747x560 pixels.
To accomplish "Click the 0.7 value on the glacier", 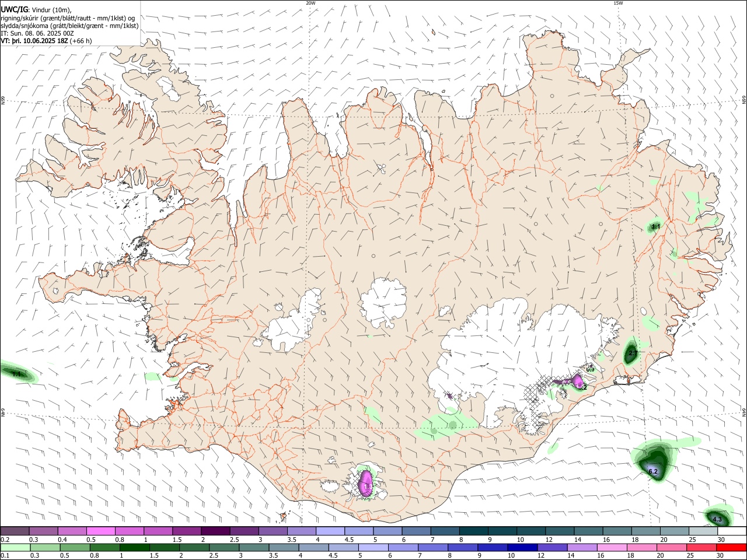I will coord(590,369).
